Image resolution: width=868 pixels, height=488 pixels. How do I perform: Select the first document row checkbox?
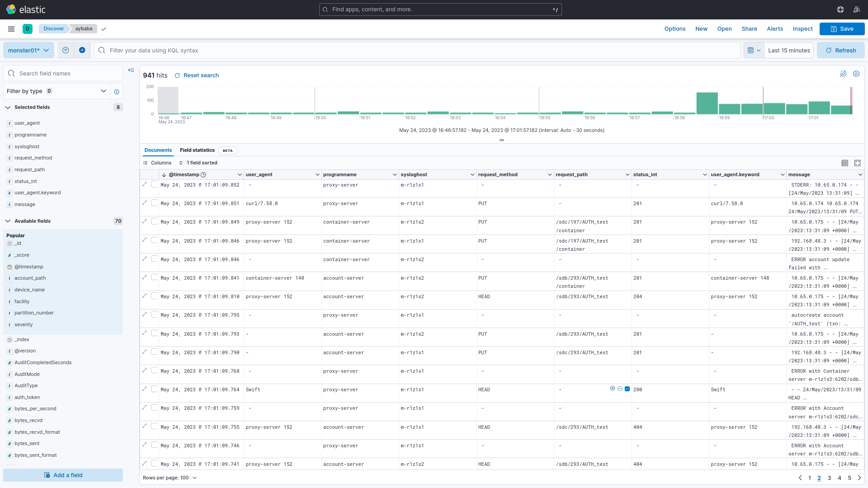(x=154, y=184)
